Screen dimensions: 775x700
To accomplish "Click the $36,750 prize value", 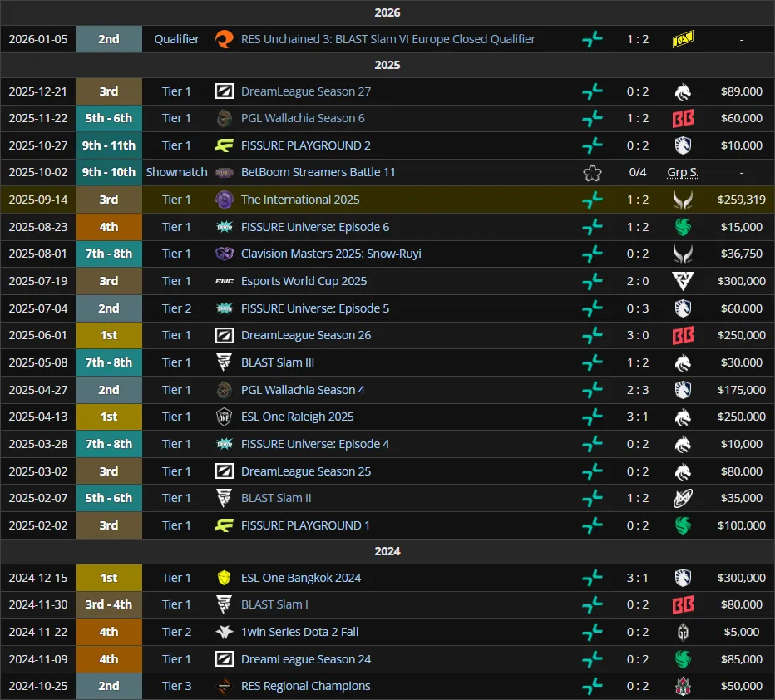I will tap(742, 254).
